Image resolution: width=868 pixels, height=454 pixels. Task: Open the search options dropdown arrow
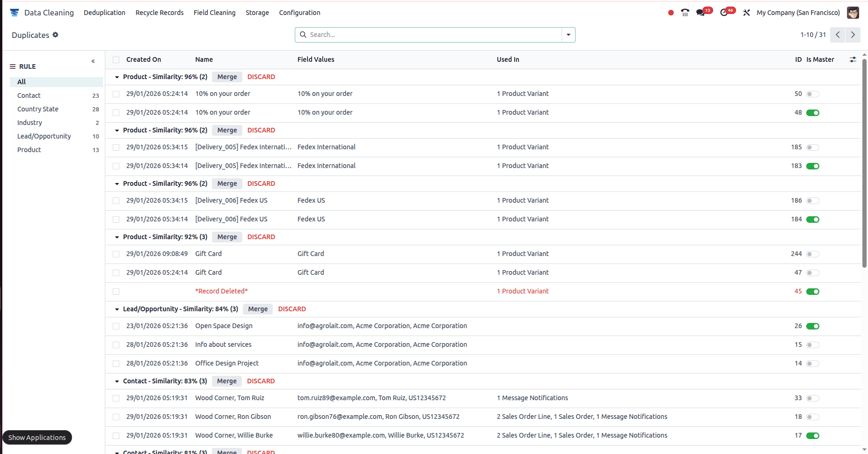pos(568,35)
